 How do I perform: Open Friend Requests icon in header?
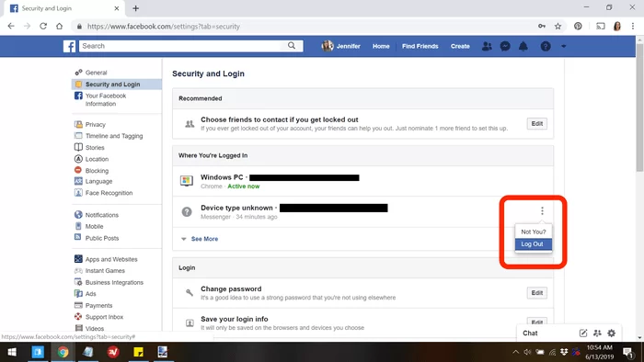pyautogui.click(x=487, y=46)
